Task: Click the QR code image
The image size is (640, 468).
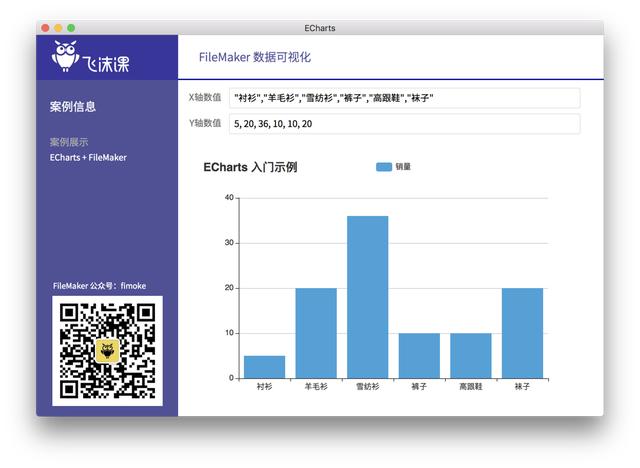Action: (x=107, y=351)
